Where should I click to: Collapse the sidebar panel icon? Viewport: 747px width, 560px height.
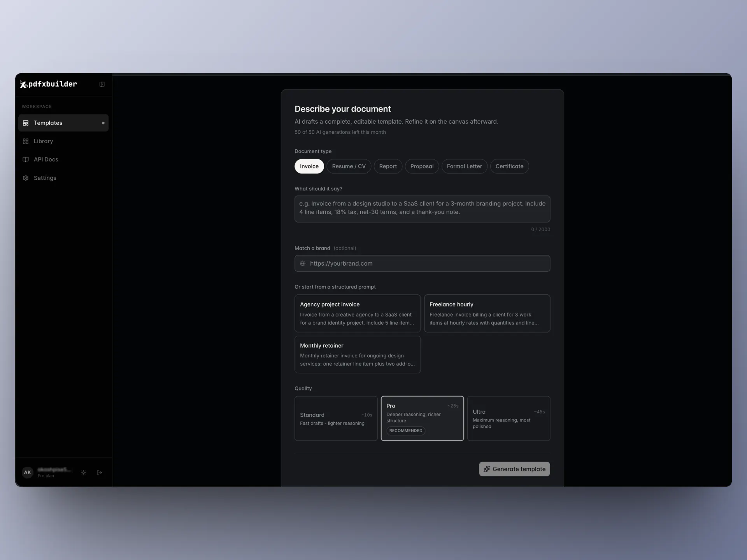[102, 84]
